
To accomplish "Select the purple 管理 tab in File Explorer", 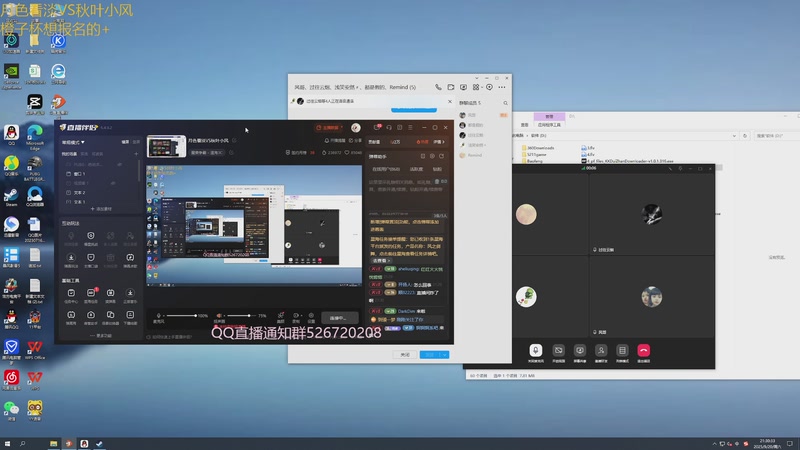I will click(x=549, y=116).
